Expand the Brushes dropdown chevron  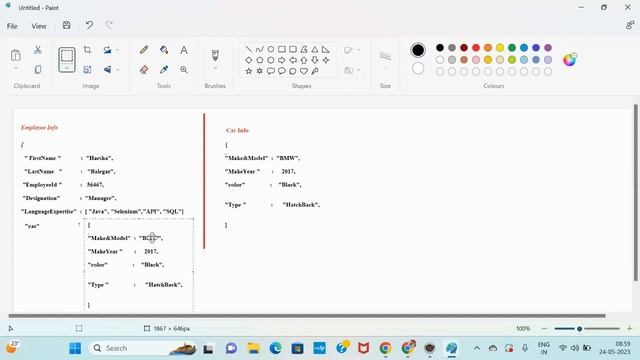coord(215,68)
